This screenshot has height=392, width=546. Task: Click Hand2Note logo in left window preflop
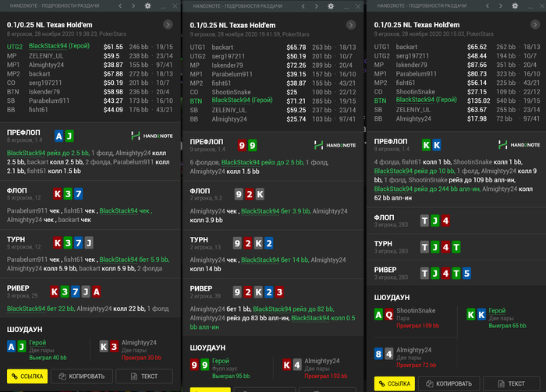152,136
